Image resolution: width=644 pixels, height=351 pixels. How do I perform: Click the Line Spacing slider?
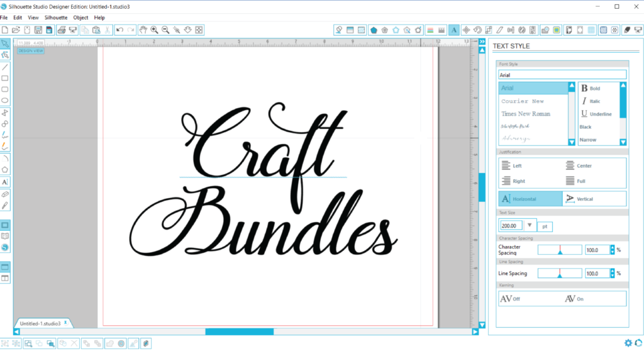pos(560,274)
